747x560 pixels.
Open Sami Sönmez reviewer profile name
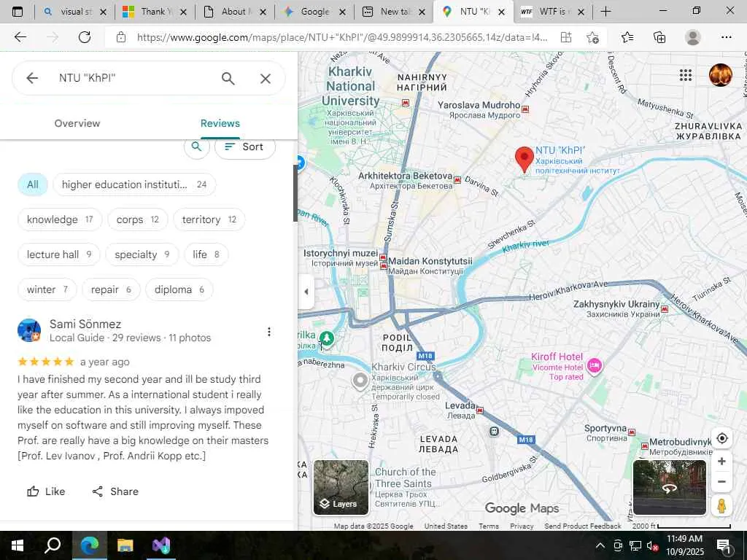pos(85,324)
